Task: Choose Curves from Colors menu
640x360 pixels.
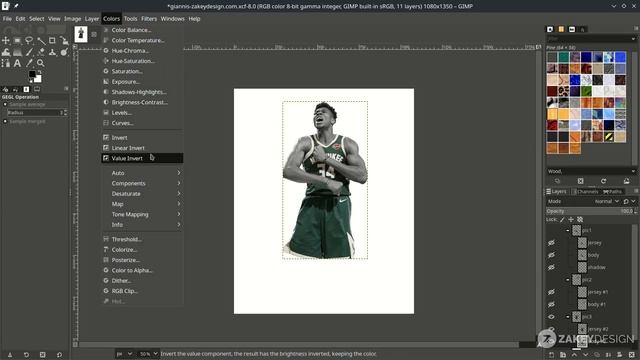Action: [x=142, y=123]
